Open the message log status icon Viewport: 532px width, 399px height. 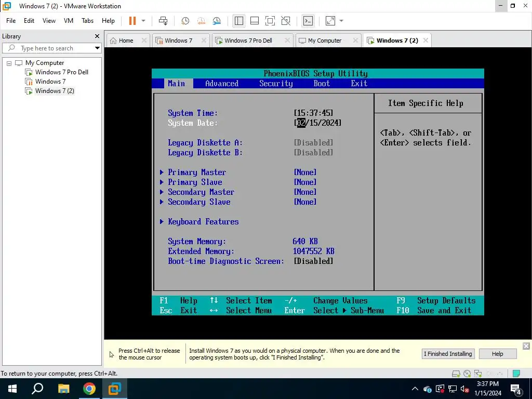[516, 374]
